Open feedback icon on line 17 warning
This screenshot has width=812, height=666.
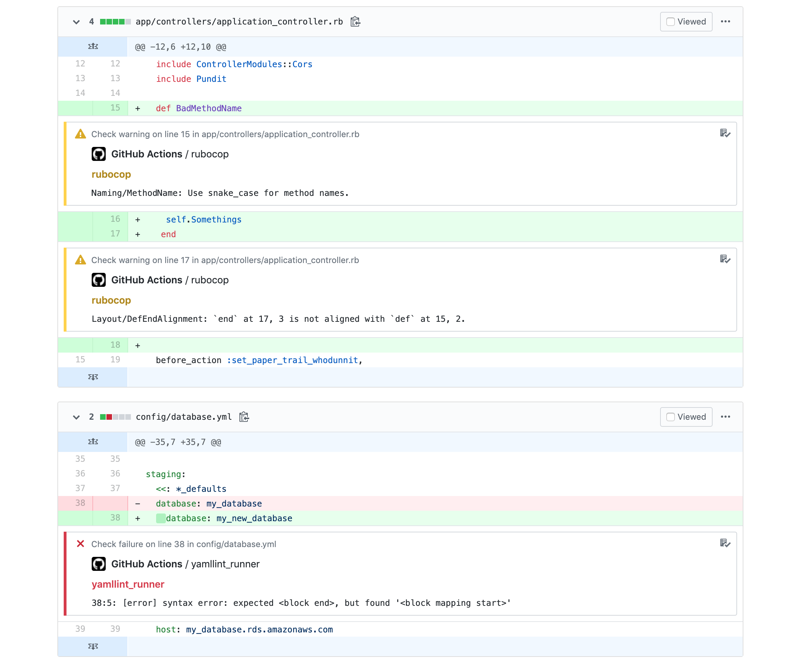pos(724,259)
